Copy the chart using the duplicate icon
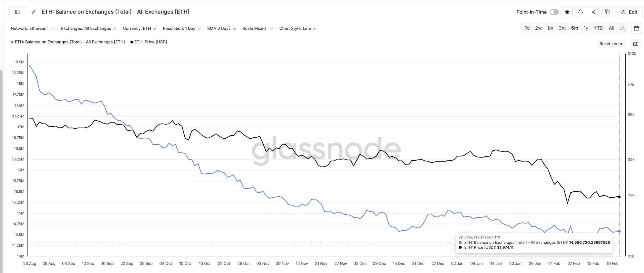Viewport: 644px width, 273px height. 607,12
